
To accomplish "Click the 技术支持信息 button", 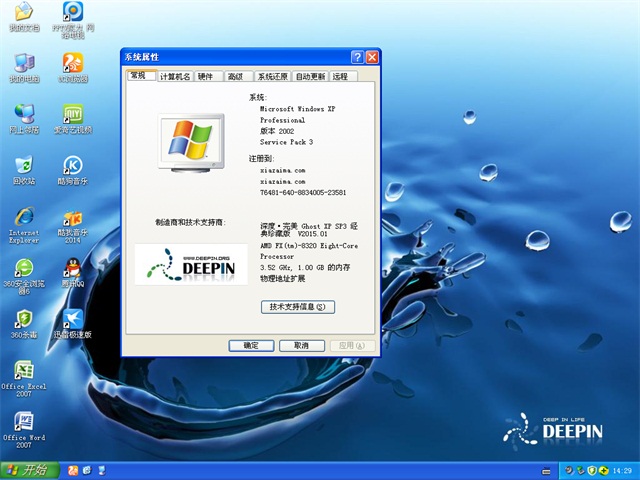I will click(x=297, y=306).
